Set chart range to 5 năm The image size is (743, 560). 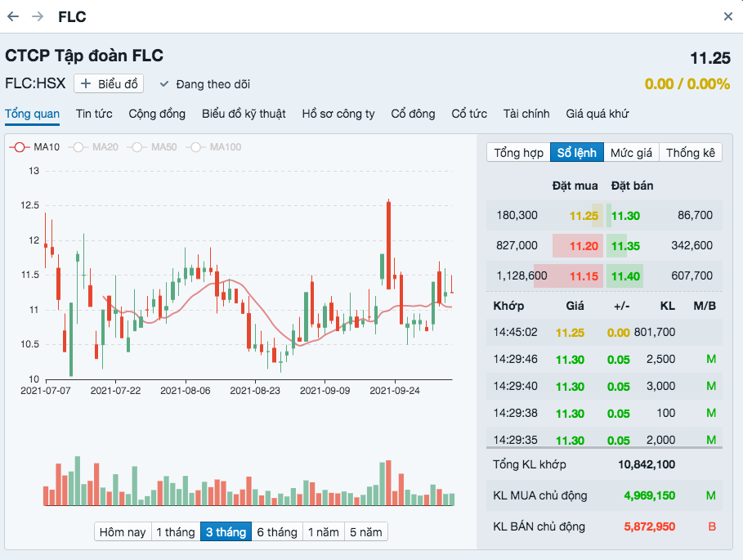click(366, 531)
